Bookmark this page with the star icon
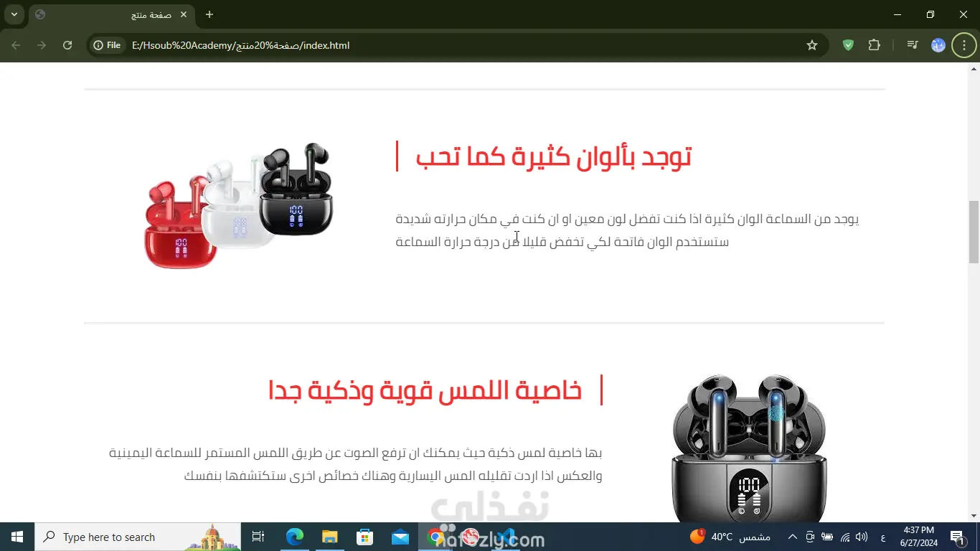 [x=812, y=45]
